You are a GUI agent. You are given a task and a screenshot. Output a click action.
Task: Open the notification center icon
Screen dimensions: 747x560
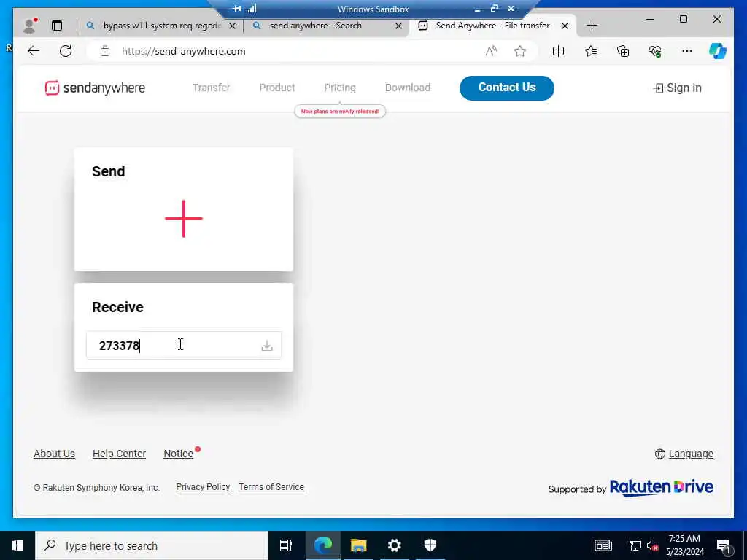724,546
